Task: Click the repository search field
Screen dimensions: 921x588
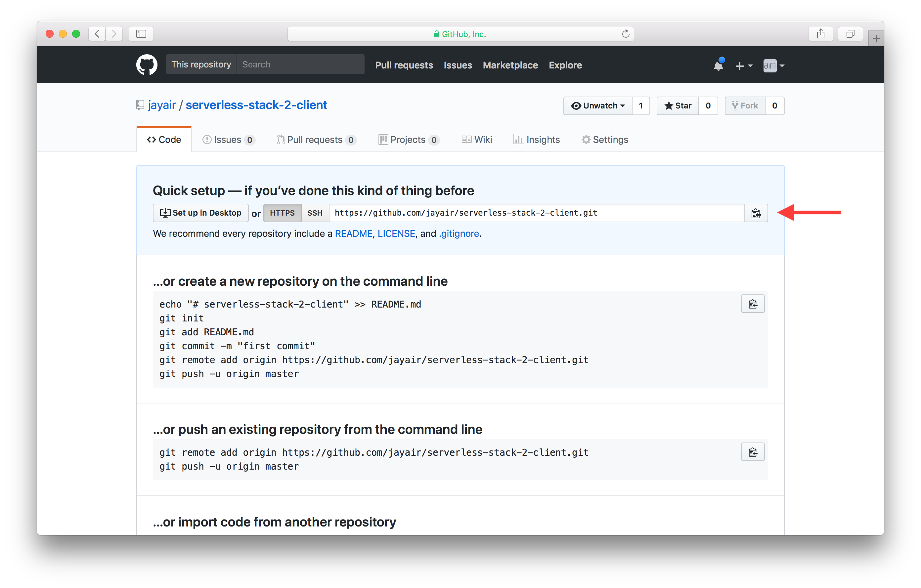Action: [x=300, y=64]
